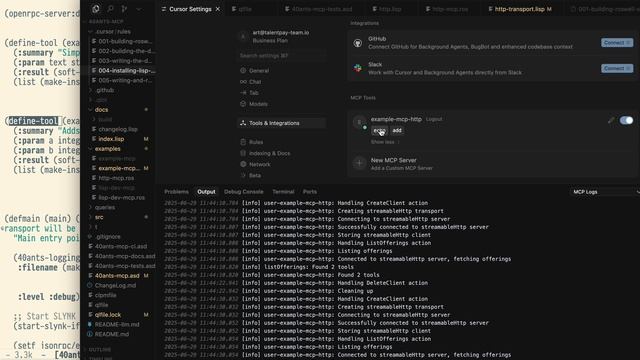Click the Slack logo icon
Viewport: 640px width, 360px height.
coord(358,68)
